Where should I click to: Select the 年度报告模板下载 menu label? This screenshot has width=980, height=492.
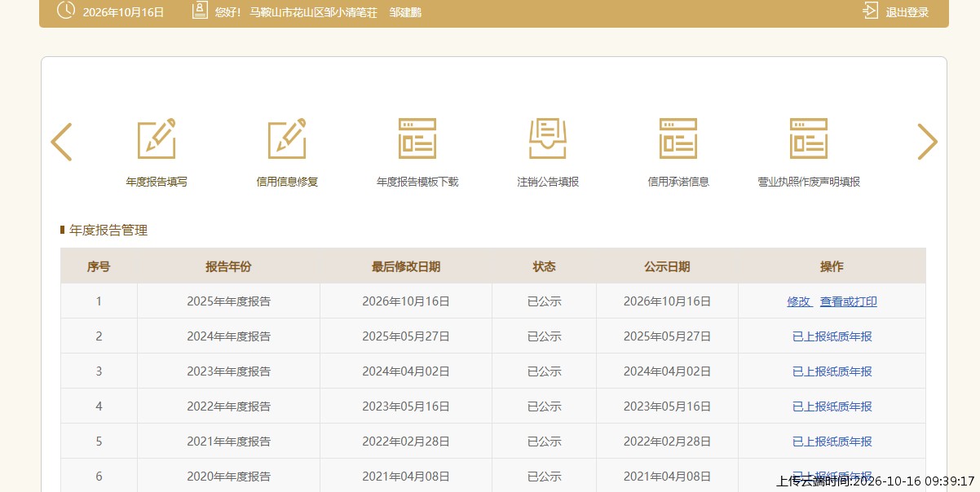[417, 182]
